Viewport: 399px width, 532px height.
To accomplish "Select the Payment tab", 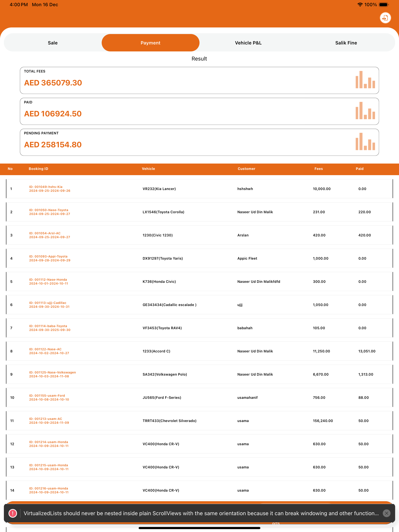I will 151,43.
